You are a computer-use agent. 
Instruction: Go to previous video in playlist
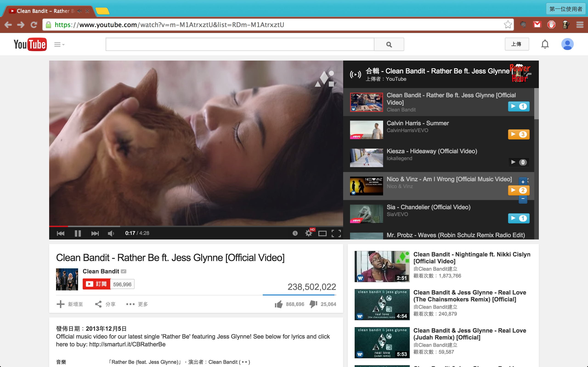[x=60, y=233]
